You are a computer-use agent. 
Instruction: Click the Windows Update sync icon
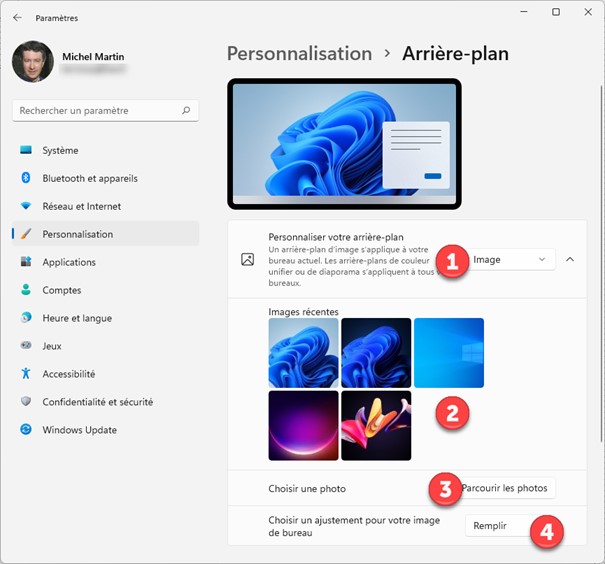point(26,429)
